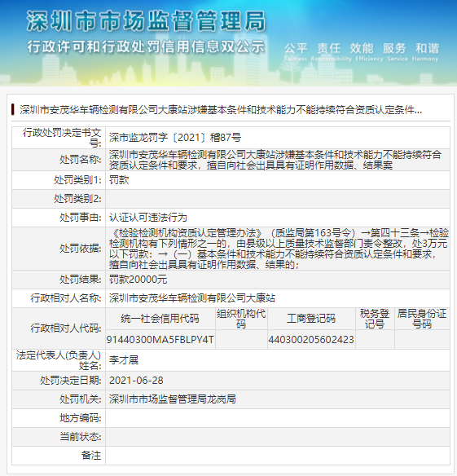Click the empty 地方编码 field
457x476 pixels.
(x=278, y=418)
